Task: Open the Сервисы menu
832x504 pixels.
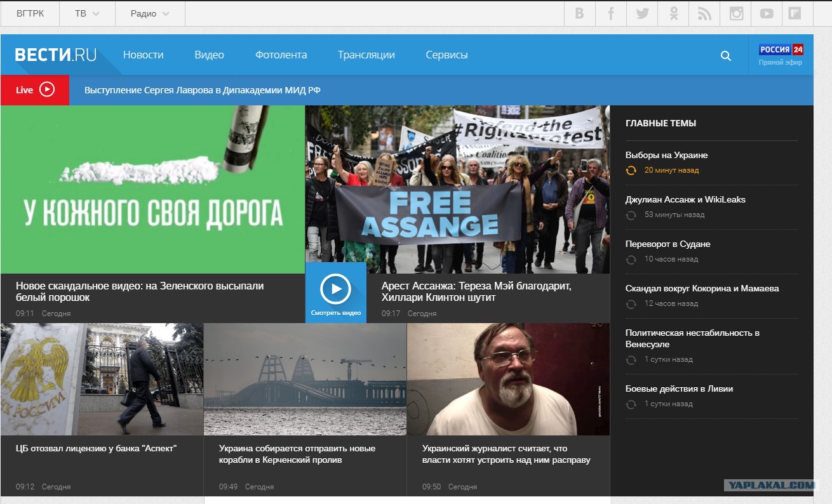Action: (446, 55)
